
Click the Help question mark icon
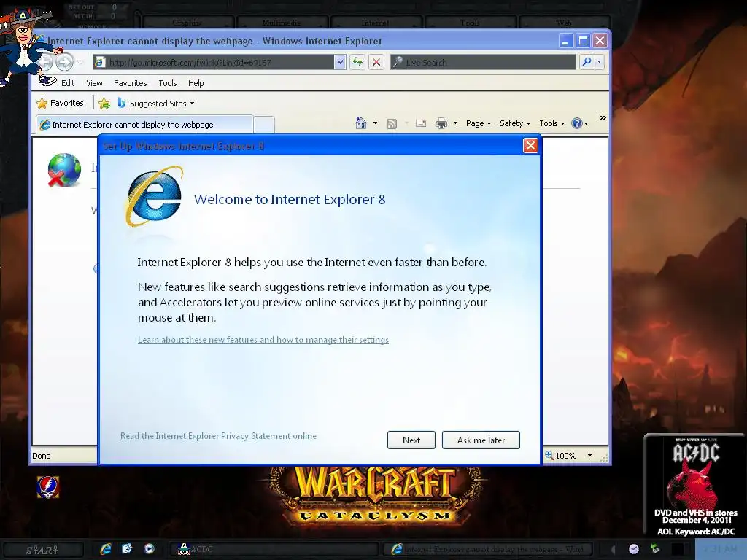tap(577, 123)
